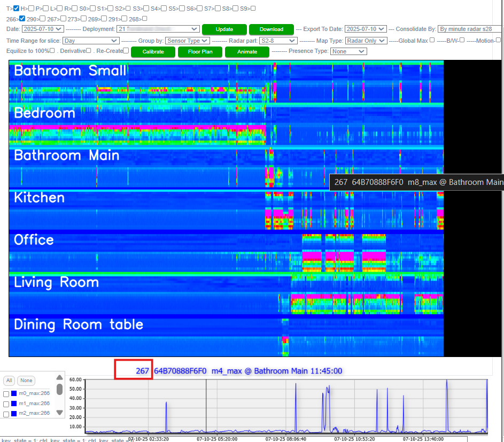Start the Animate button
Screen dimensions: 504x442
(246, 52)
